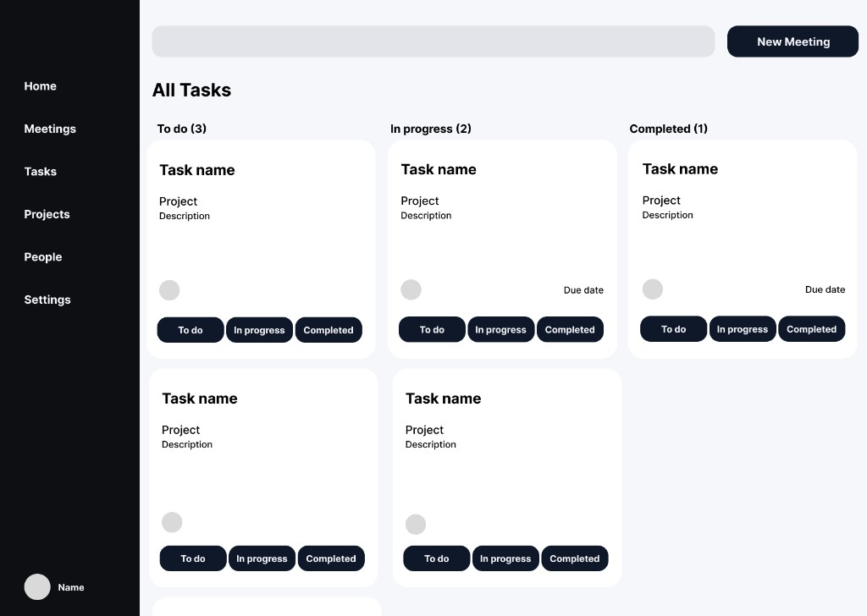The height and width of the screenshot is (616, 867).
Task: Select Tasks in the sidebar
Action: coord(40,171)
